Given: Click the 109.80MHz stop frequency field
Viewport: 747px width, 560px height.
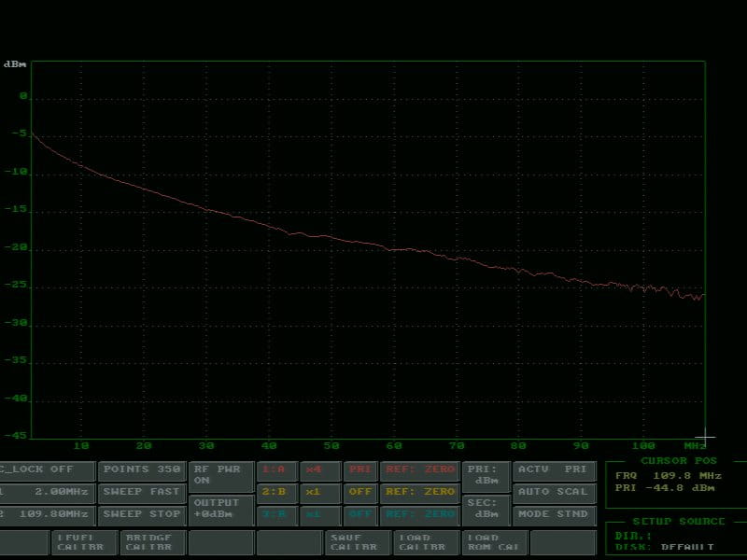Looking at the screenshot, I should pos(47,513).
